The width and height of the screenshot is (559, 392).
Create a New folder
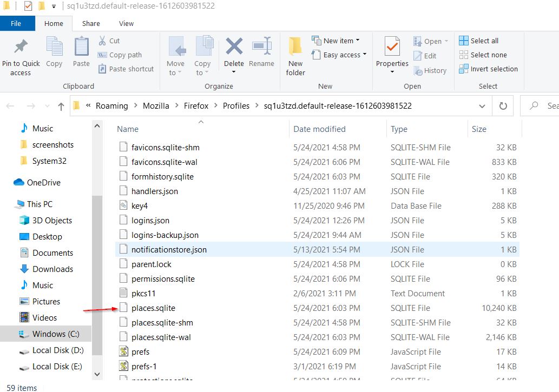(x=295, y=57)
